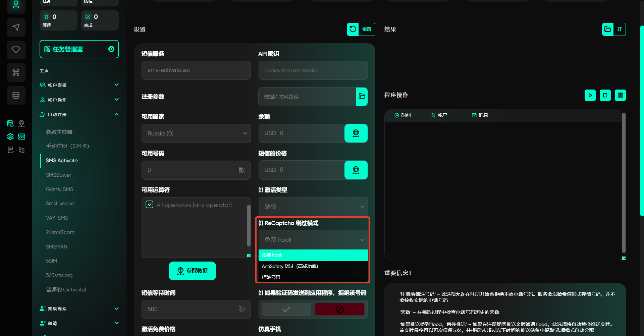The height and width of the screenshot is (336, 644).
Task: Click the globe button next to 余额
Action: click(356, 133)
